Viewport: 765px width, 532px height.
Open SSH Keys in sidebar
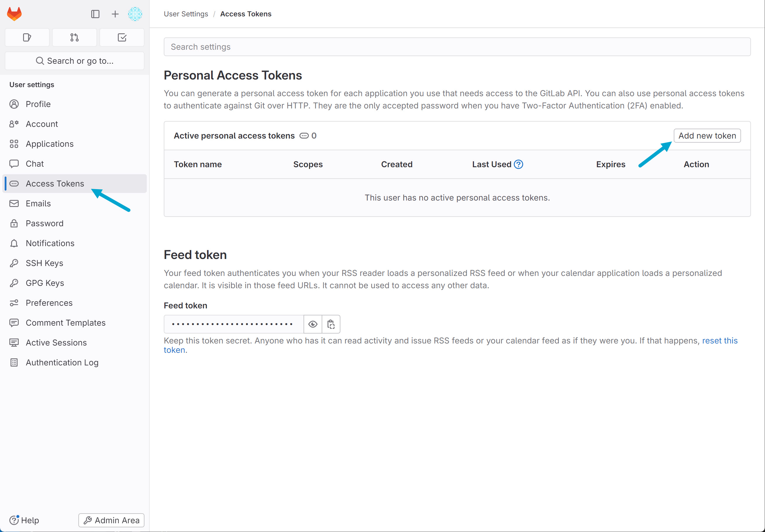(x=44, y=263)
